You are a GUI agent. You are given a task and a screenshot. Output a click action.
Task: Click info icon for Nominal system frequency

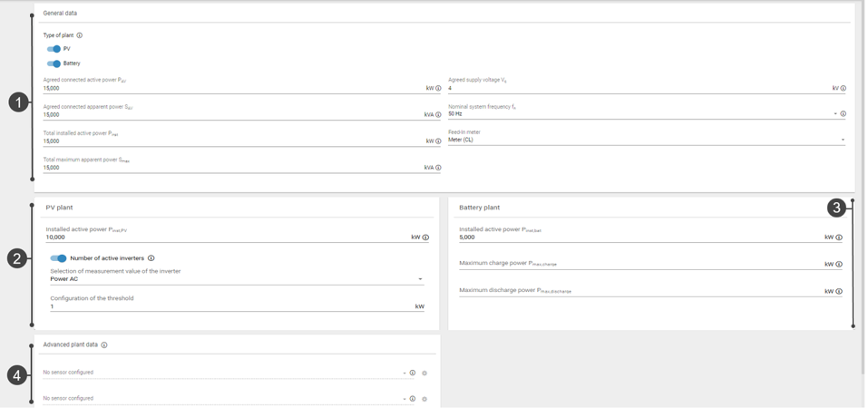(844, 114)
